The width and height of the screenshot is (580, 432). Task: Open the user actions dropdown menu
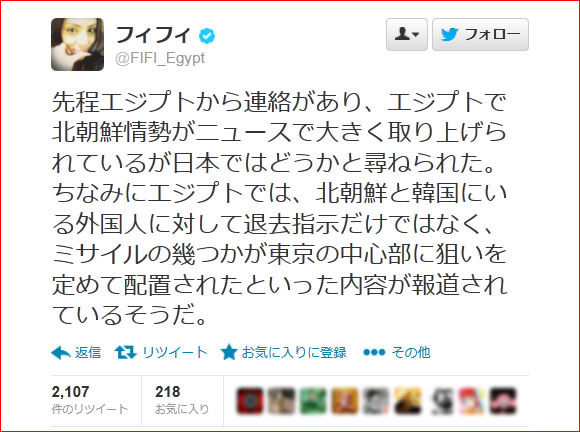coord(407,34)
